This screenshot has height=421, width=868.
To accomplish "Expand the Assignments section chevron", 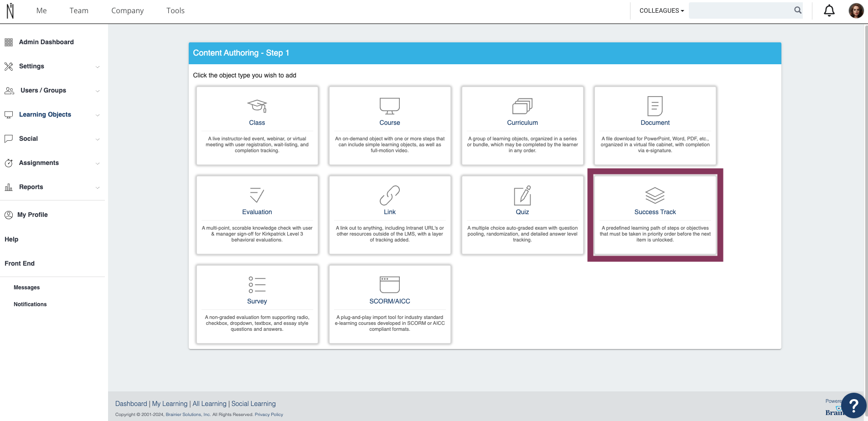I will pyautogui.click(x=98, y=164).
